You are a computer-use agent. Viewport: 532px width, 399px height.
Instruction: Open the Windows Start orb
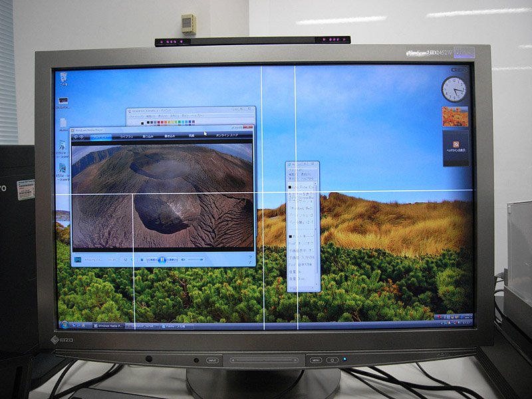[x=65, y=325]
